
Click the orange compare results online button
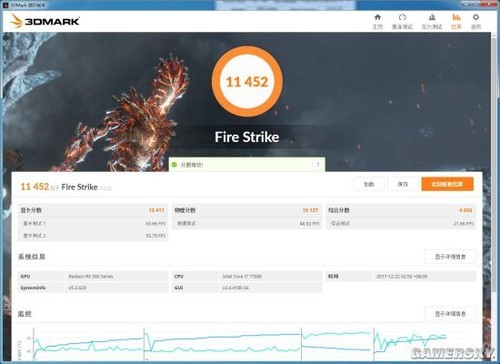[x=447, y=184]
